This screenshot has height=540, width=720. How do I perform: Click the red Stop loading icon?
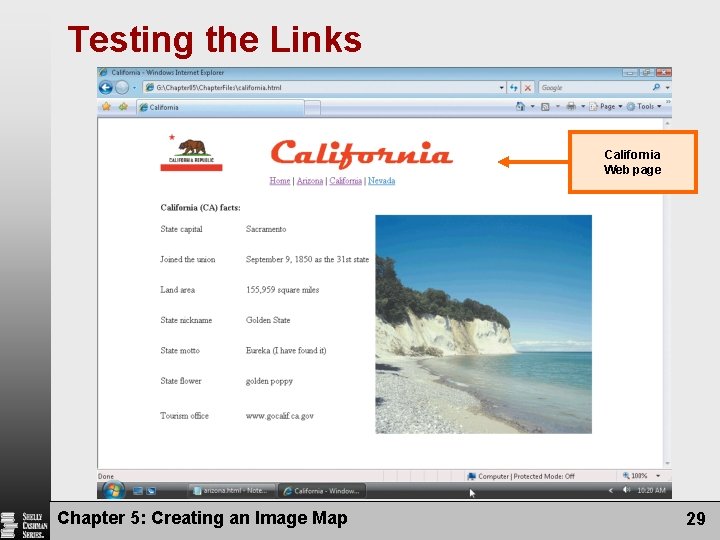pos(528,87)
